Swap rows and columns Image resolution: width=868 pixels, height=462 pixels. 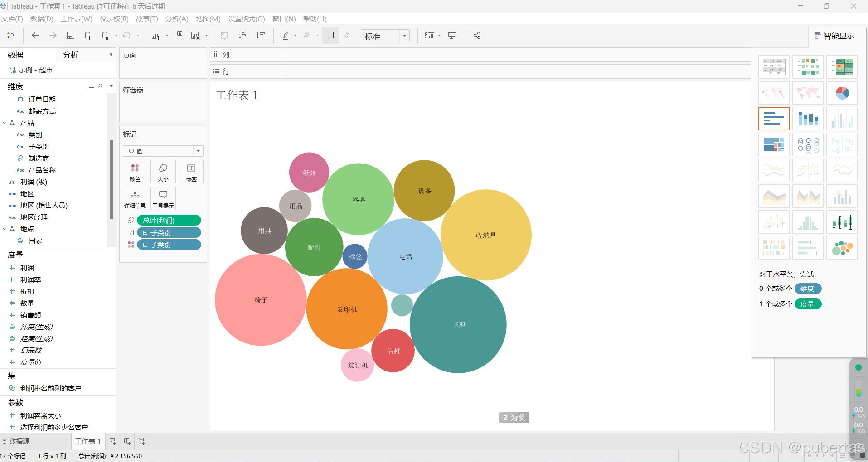[225, 35]
